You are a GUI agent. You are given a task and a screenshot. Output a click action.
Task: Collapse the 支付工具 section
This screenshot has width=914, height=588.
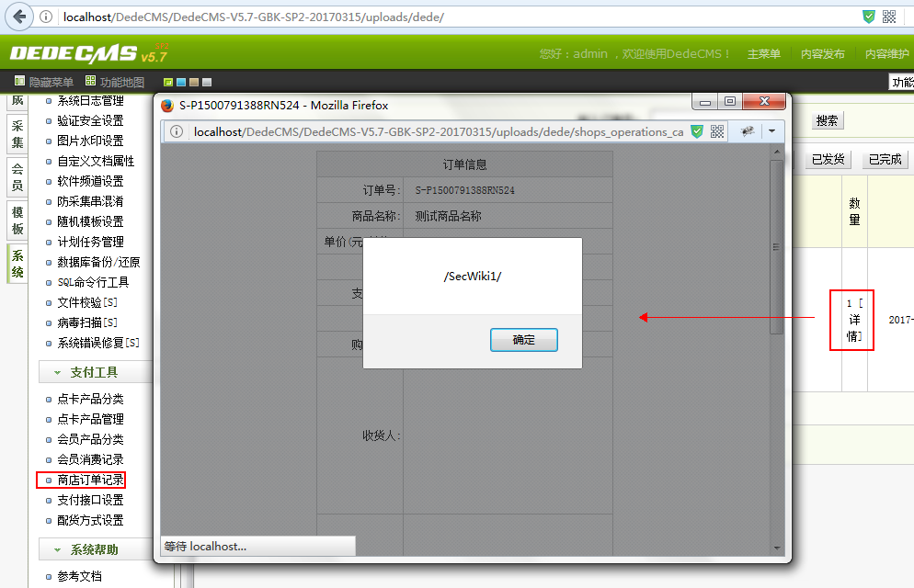94,372
